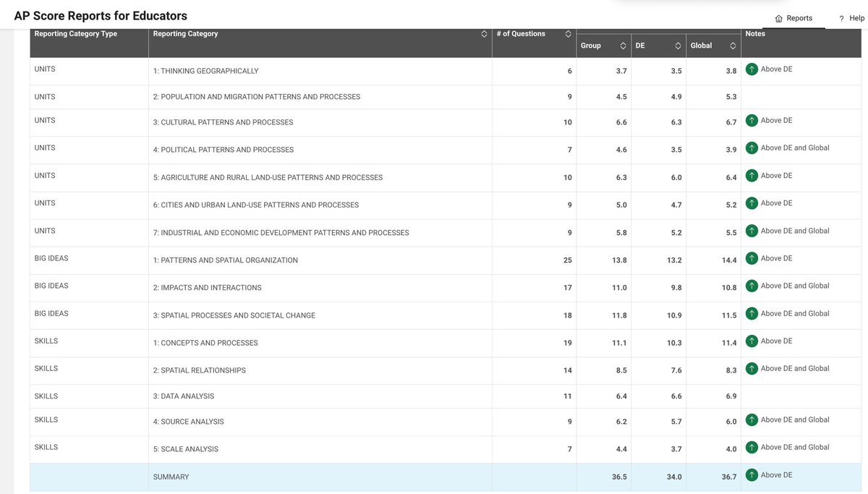This screenshot has width=868, height=494.
Task: Open the Reports home tab
Action: pyautogui.click(x=793, y=18)
